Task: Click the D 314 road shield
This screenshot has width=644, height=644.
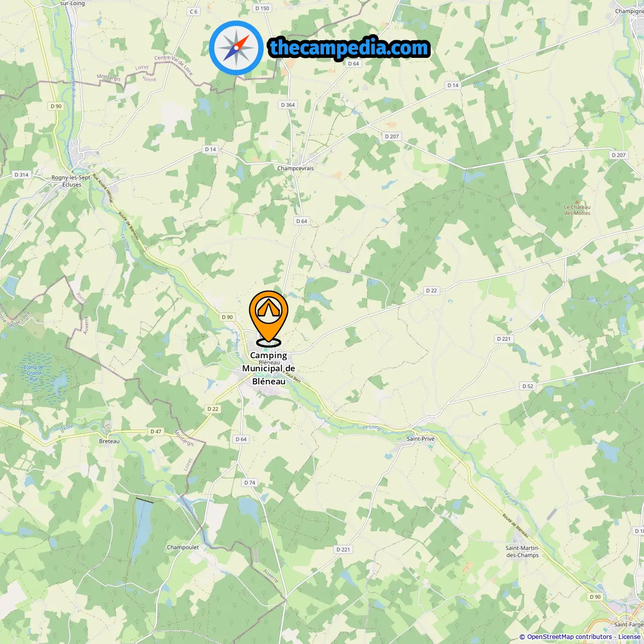Action: click(22, 175)
